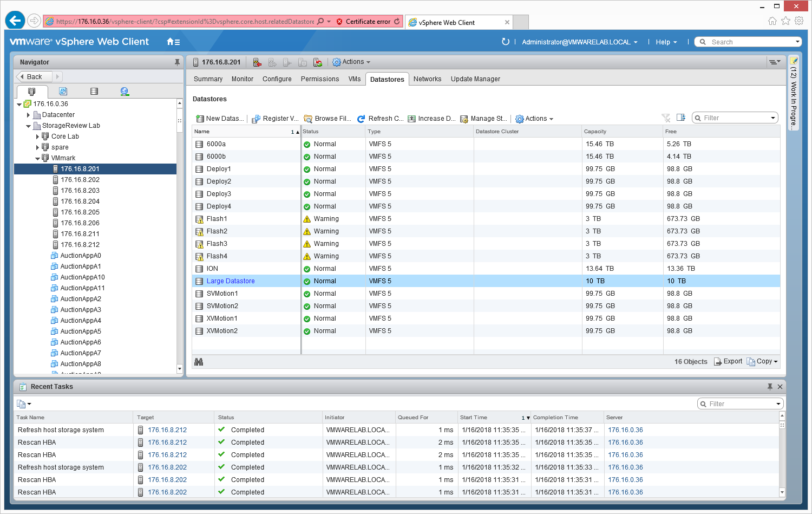
Task: Click the column export icon beside the Filter box
Action: pyautogui.click(x=681, y=118)
